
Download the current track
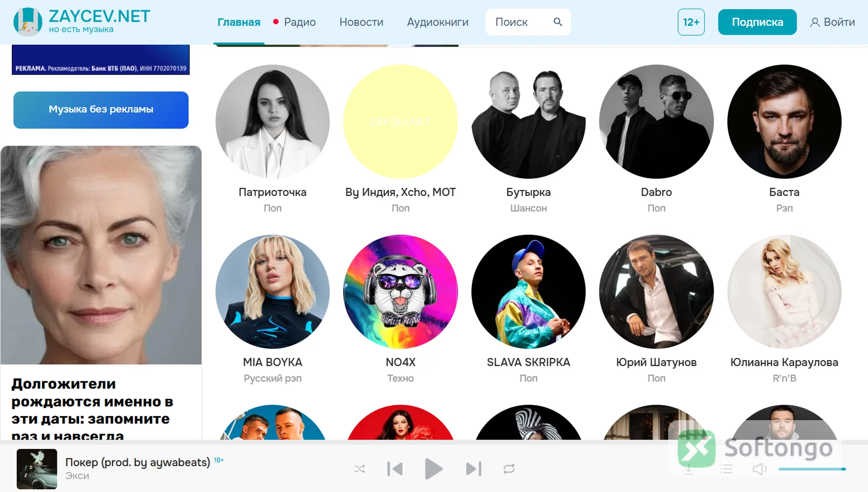[x=689, y=469]
